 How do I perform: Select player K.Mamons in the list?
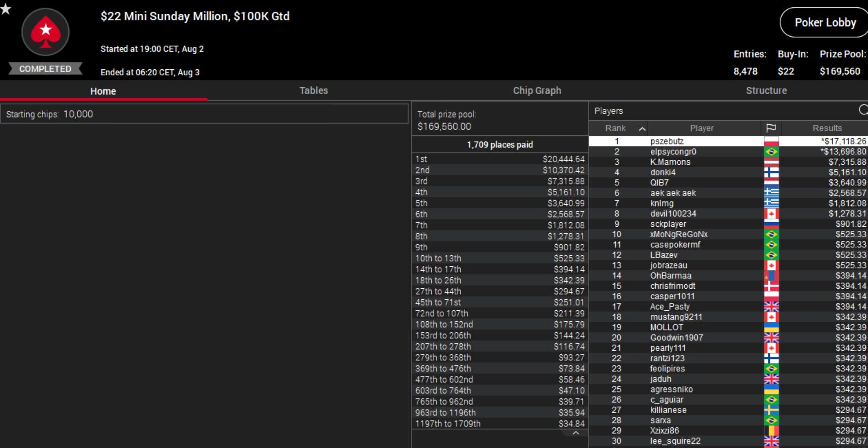coord(670,162)
